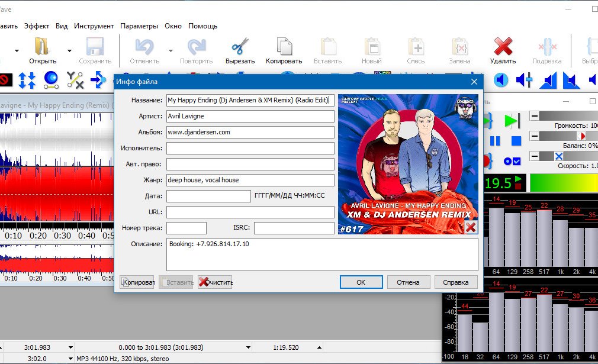Screen dimensions: 598x364
Task: Redo using the Повторить icon
Action: [197, 47]
